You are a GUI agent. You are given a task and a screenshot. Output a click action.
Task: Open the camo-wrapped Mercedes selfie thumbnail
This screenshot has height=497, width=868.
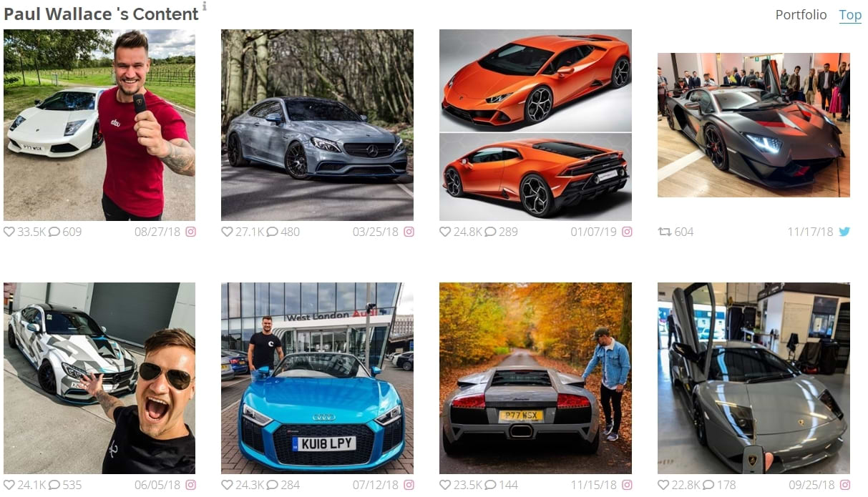[x=99, y=378]
